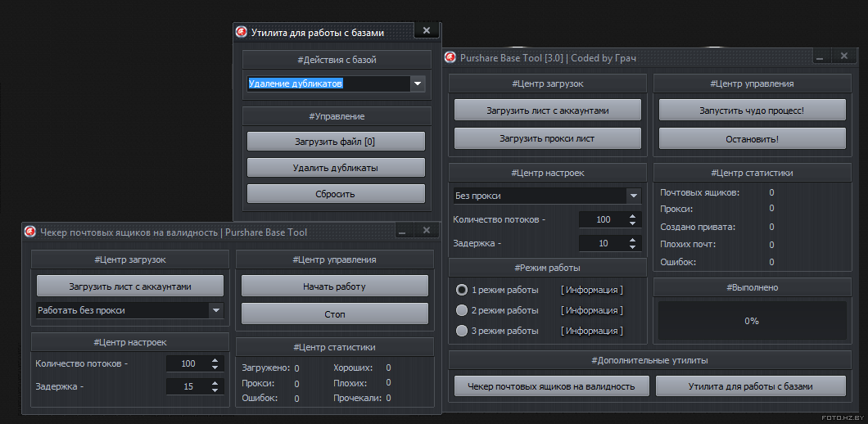Click the #Центр статистики header in main window
Screen dimensions: 868x424
[752, 173]
